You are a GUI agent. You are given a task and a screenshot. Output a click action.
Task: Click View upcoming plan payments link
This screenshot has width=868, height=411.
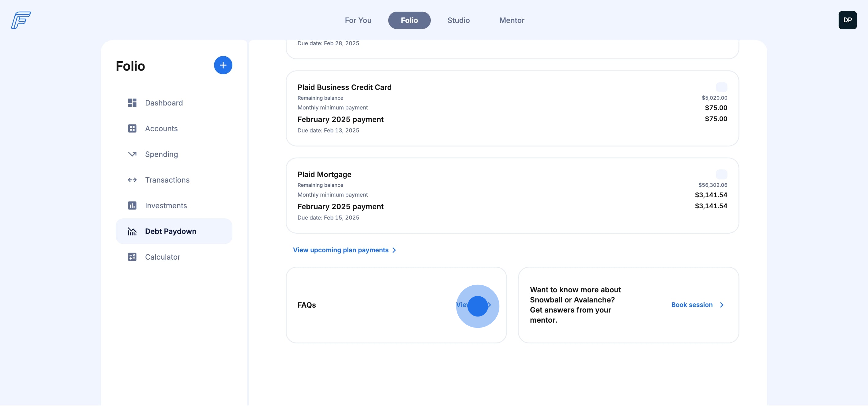340,250
